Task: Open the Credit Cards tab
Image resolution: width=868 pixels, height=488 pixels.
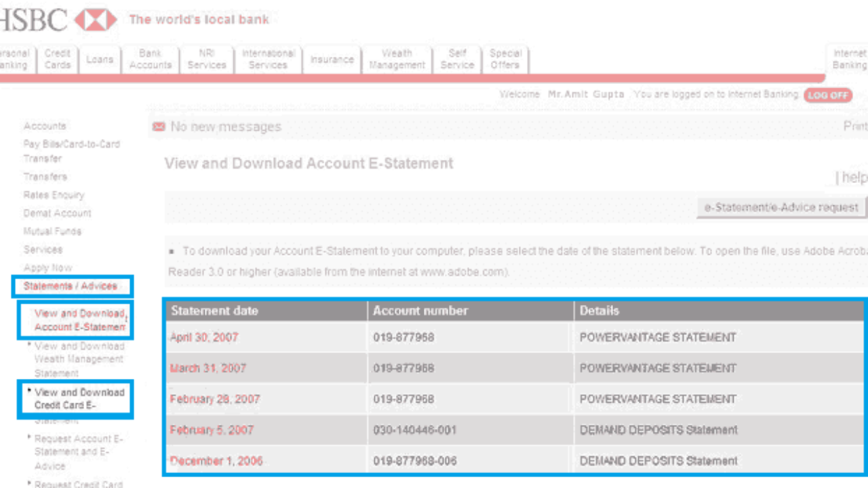Action: click(58, 59)
